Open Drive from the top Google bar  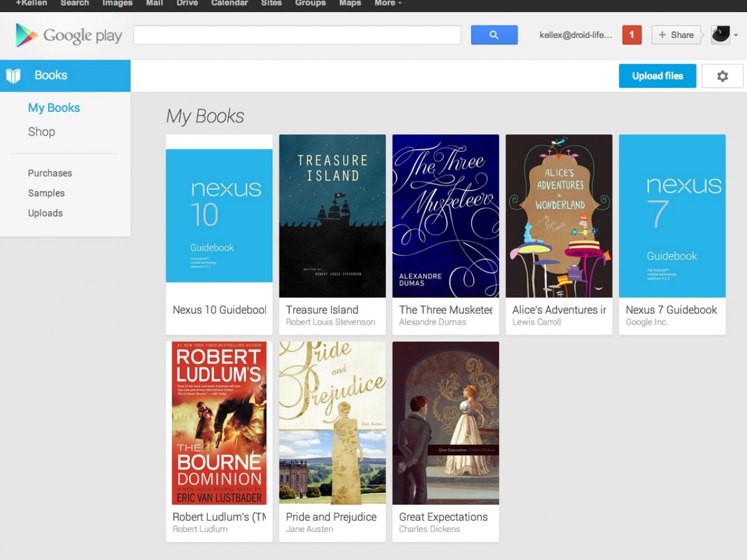point(187,3)
